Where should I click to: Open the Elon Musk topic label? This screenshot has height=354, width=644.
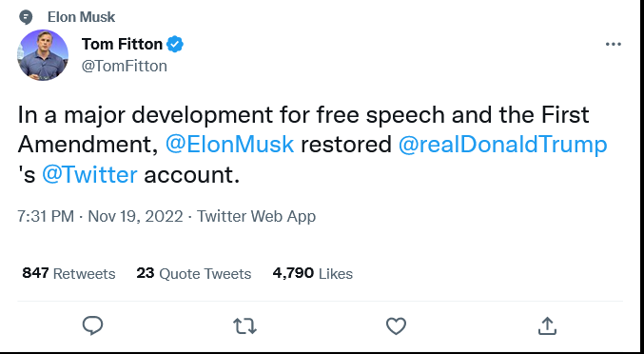coord(81,17)
